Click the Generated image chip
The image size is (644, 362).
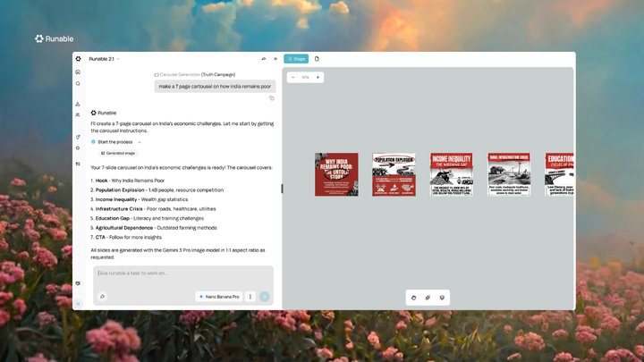(118, 153)
